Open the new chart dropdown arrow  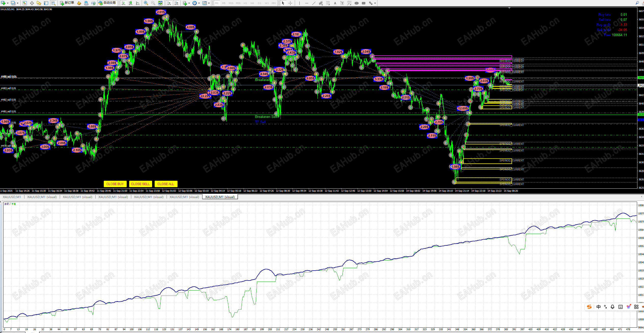[x=8, y=3]
